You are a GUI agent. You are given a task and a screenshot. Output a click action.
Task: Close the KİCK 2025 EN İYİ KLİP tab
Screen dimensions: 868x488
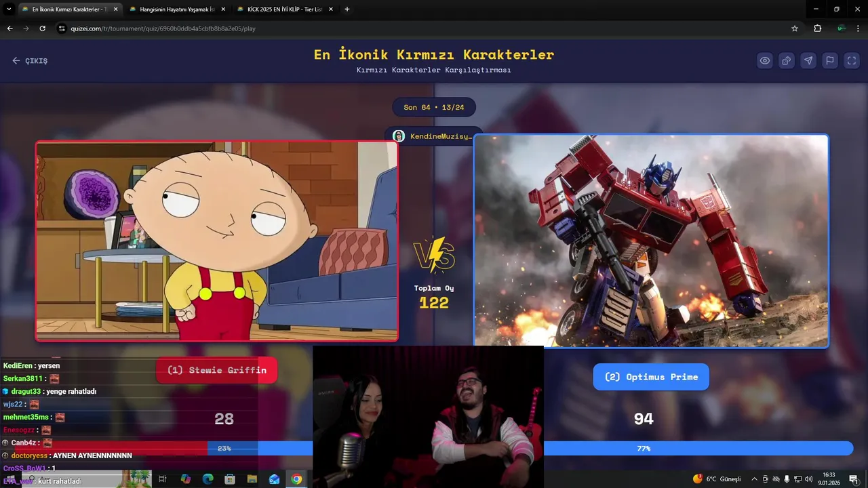click(330, 9)
